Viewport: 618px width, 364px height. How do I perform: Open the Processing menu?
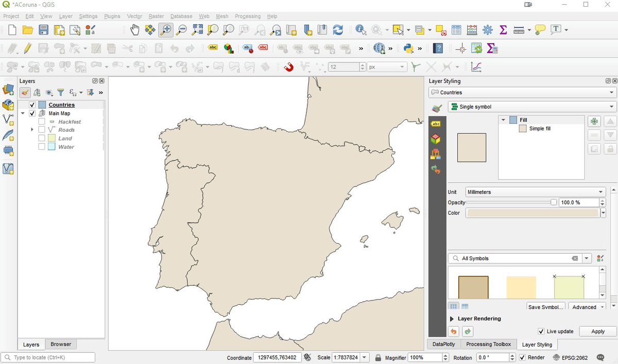tap(248, 16)
